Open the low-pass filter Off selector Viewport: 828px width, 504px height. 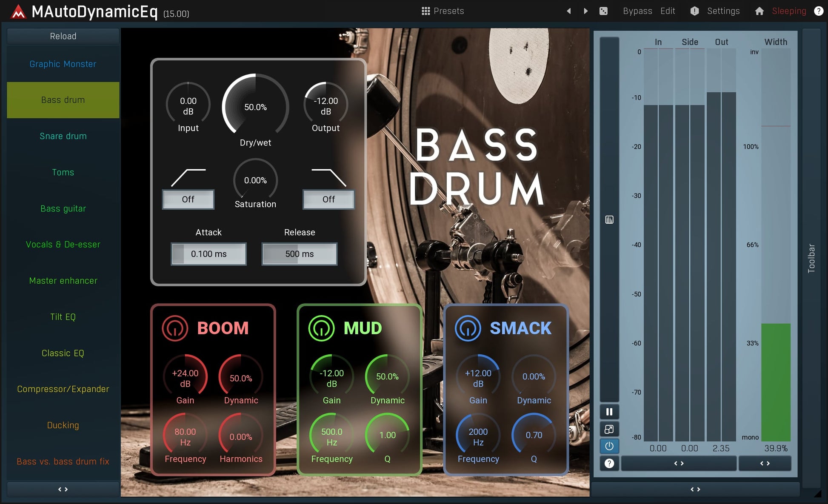tap(328, 199)
